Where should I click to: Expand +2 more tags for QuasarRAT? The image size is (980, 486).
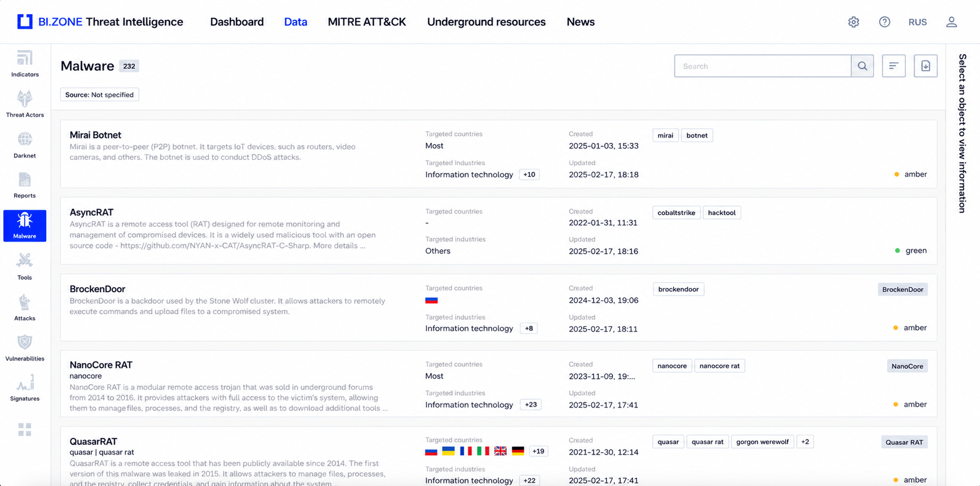click(x=805, y=442)
